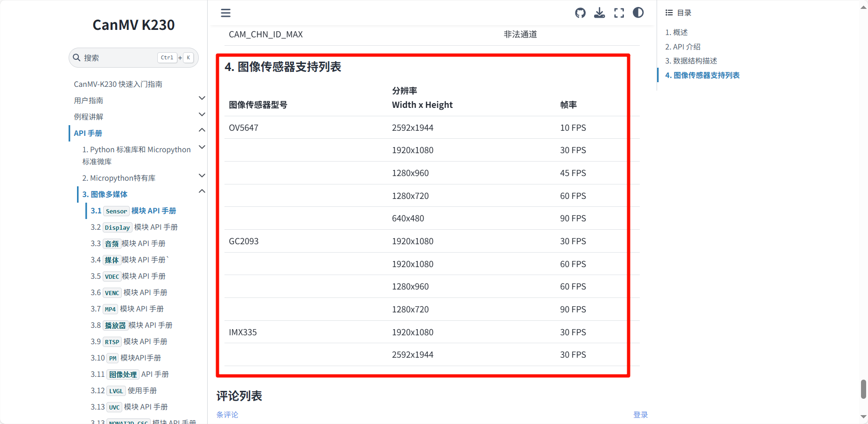Open 3.9 RTSP 模块 API 手册
868x424 pixels.
point(129,342)
